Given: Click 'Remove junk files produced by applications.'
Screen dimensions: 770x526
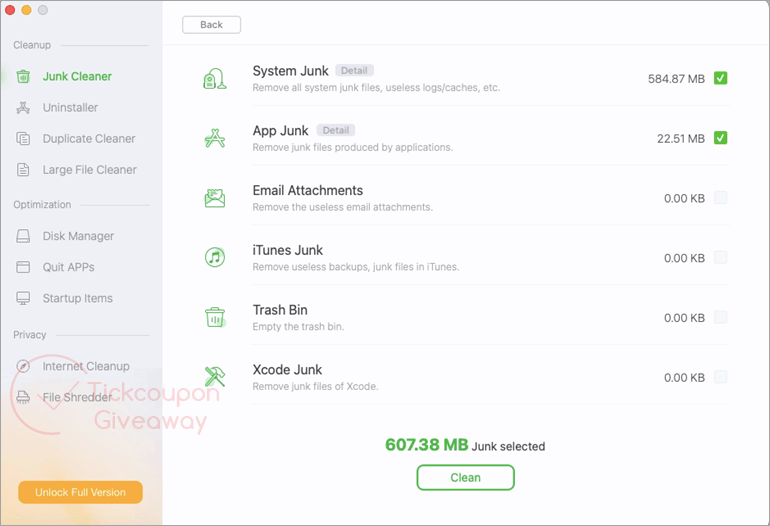Looking at the screenshot, I should (353, 147).
